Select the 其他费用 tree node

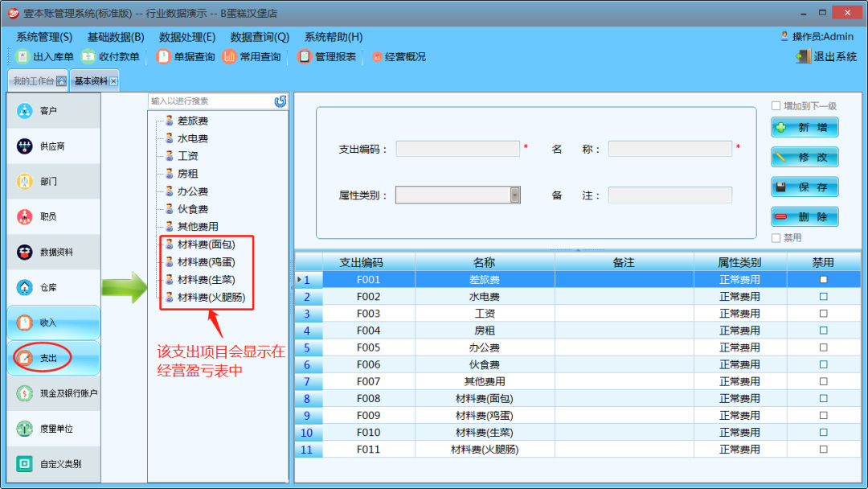(198, 227)
